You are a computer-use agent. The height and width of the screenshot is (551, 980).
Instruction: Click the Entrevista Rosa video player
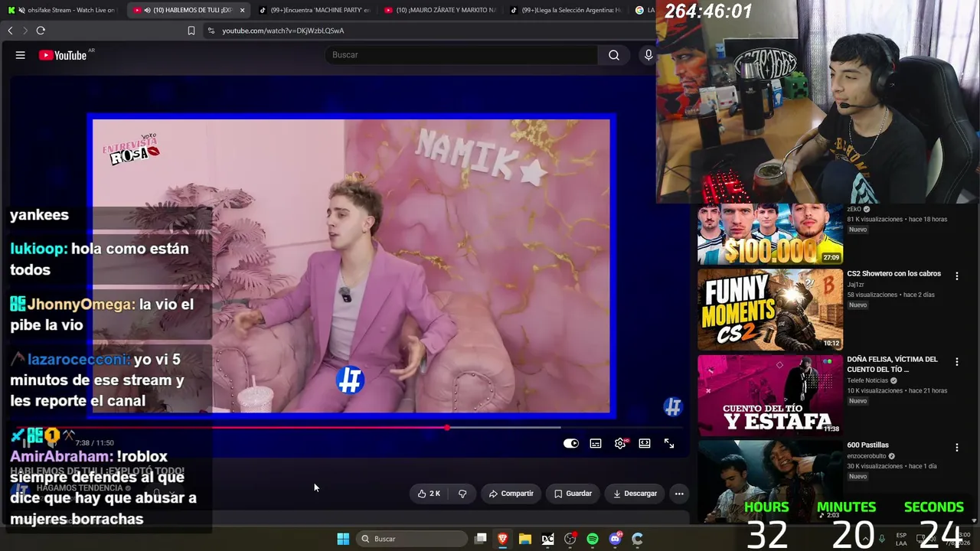pos(351,266)
